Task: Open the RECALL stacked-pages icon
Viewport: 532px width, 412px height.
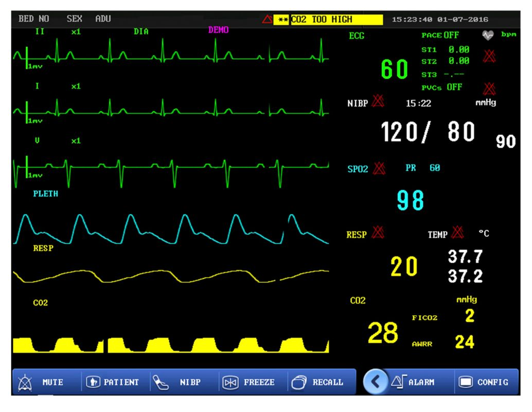Action: tap(299, 383)
